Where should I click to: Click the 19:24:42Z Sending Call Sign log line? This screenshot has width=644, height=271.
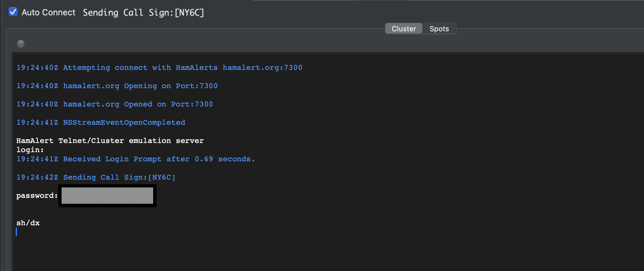(96, 177)
